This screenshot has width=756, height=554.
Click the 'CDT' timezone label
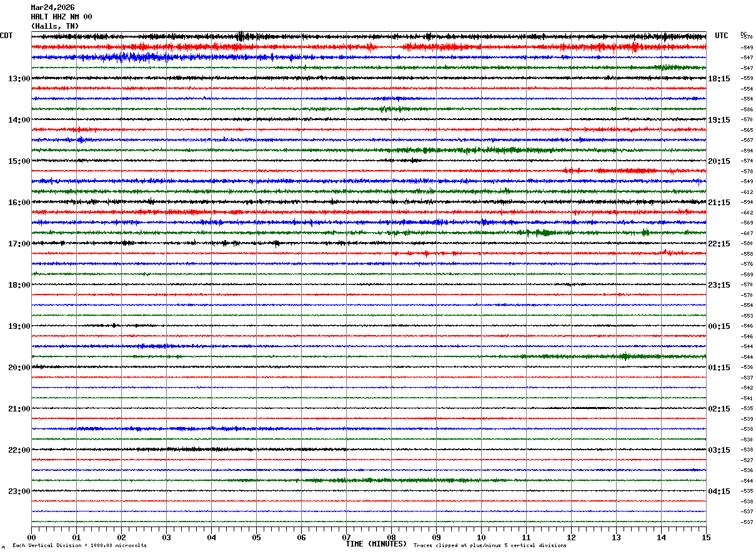pyautogui.click(x=6, y=36)
